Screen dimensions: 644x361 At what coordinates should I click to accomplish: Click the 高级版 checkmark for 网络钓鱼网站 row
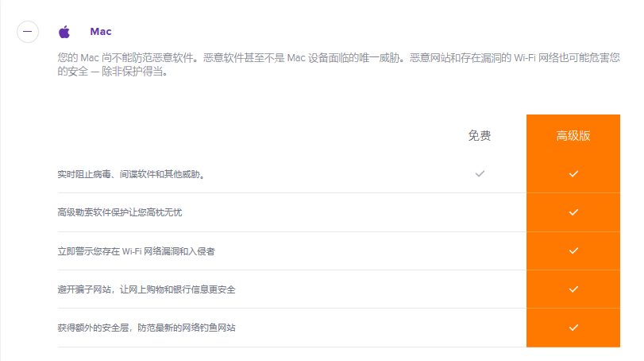point(573,328)
